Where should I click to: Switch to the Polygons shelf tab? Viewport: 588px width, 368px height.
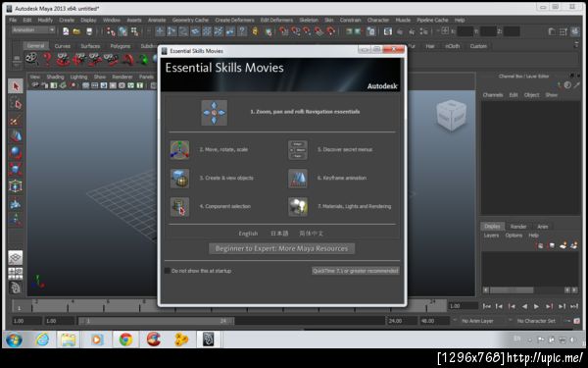pyautogui.click(x=121, y=46)
